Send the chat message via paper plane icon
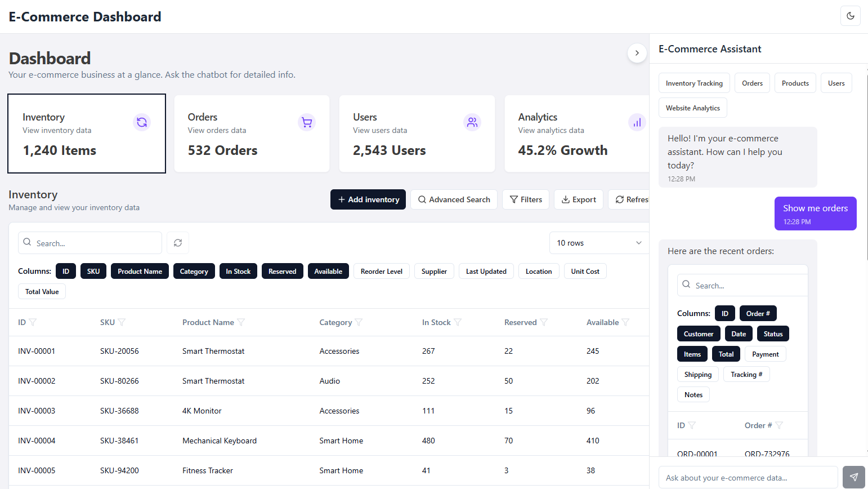Image resolution: width=868 pixels, height=489 pixels. tap(853, 477)
